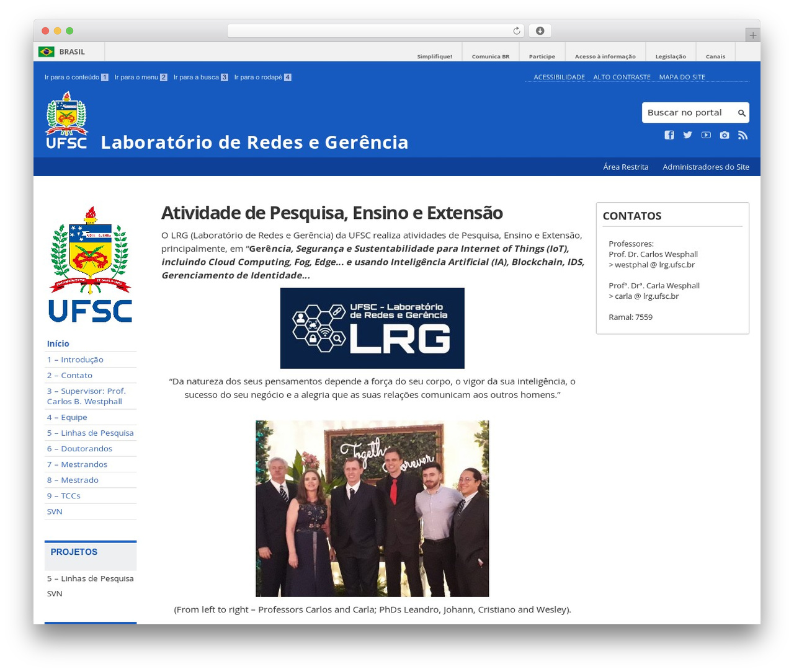Image resolution: width=794 pixels, height=672 pixels.
Task: Open 7 – Mestrandos in sidebar
Action: click(77, 464)
